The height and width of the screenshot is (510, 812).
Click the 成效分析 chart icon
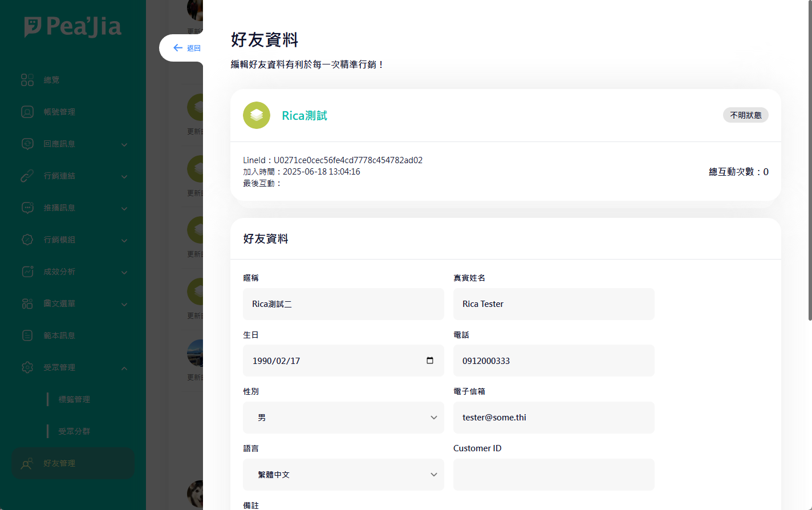[x=27, y=272]
